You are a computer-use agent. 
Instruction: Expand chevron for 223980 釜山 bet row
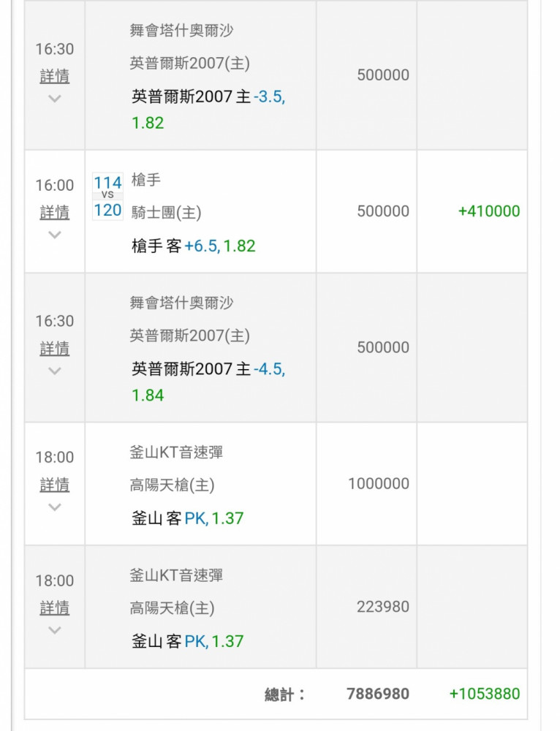(55, 630)
